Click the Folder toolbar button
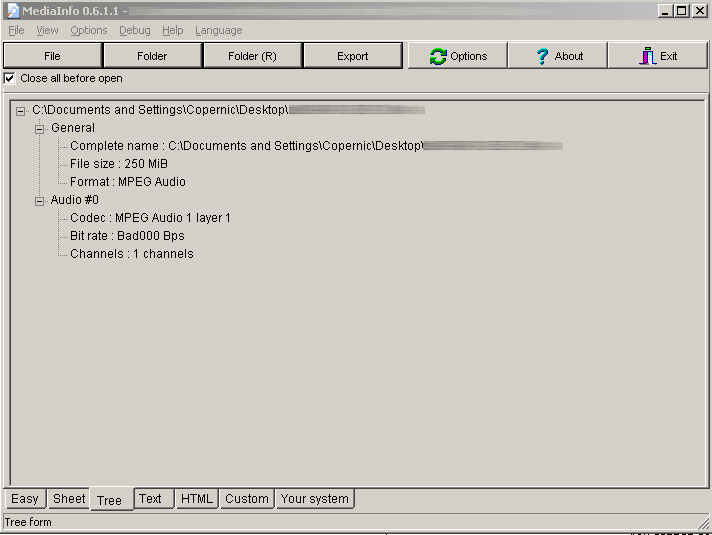The image size is (712, 535). [152, 56]
